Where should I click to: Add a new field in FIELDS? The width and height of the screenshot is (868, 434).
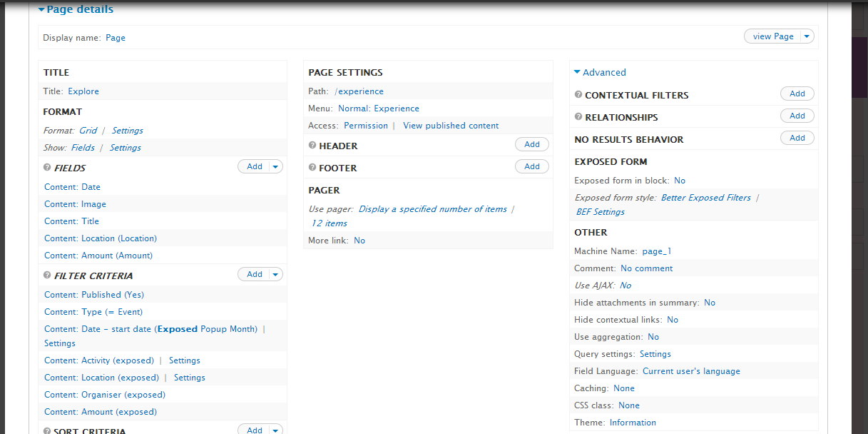(254, 166)
